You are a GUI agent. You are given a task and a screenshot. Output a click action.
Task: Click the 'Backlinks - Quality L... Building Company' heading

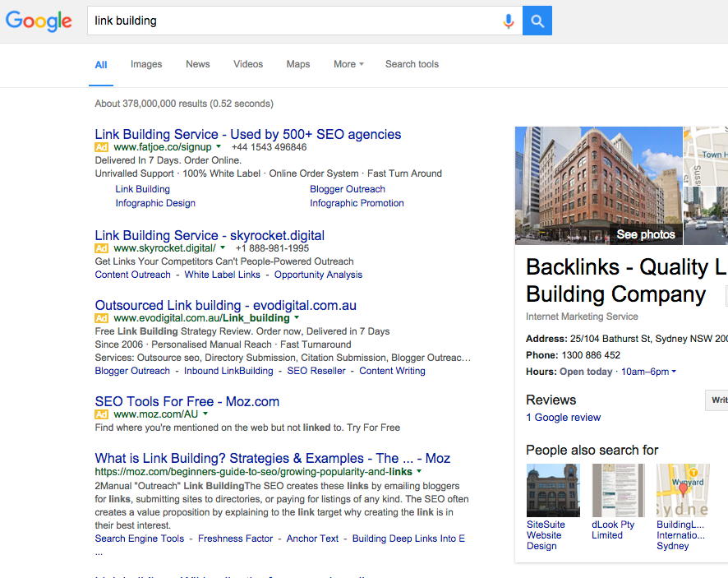click(627, 280)
